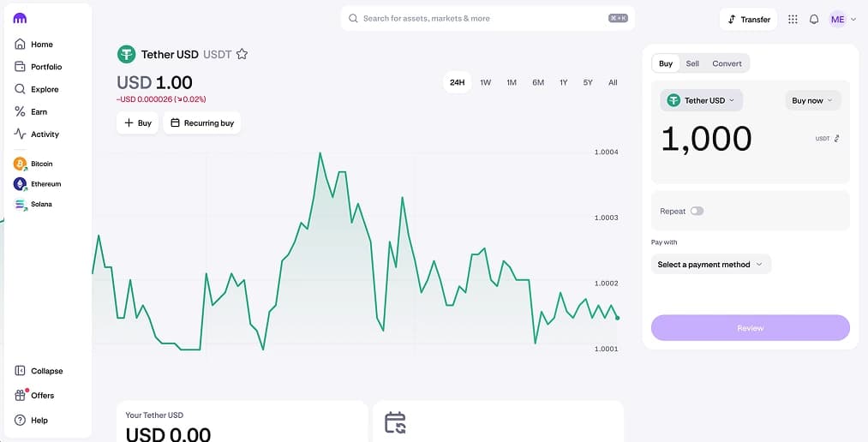Open the Buy now order type dropdown
The width and height of the screenshot is (868, 442).
click(x=812, y=100)
